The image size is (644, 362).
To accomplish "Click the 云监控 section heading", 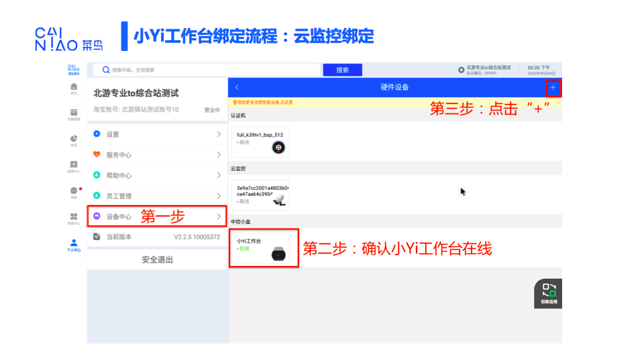I will pos(238,169).
